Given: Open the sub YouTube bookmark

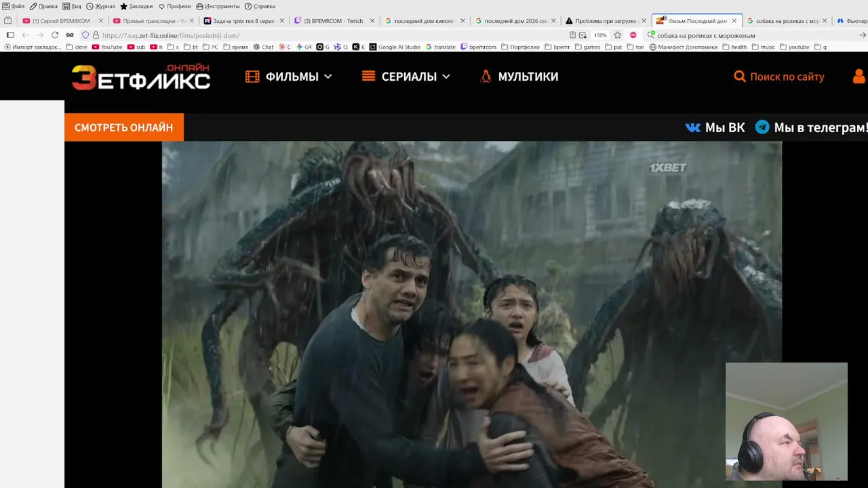Looking at the screenshot, I should pyautogui.click(x=136, y=47).
